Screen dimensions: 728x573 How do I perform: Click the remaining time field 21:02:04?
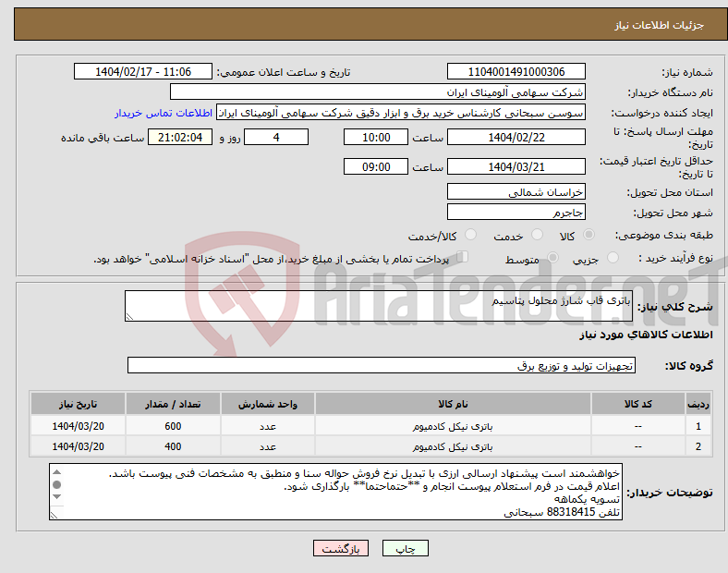[180, 138]
